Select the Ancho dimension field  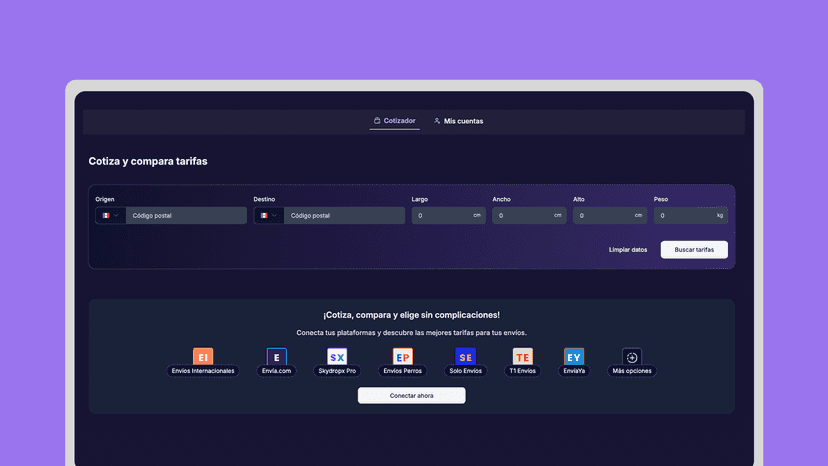pos(529,216)
